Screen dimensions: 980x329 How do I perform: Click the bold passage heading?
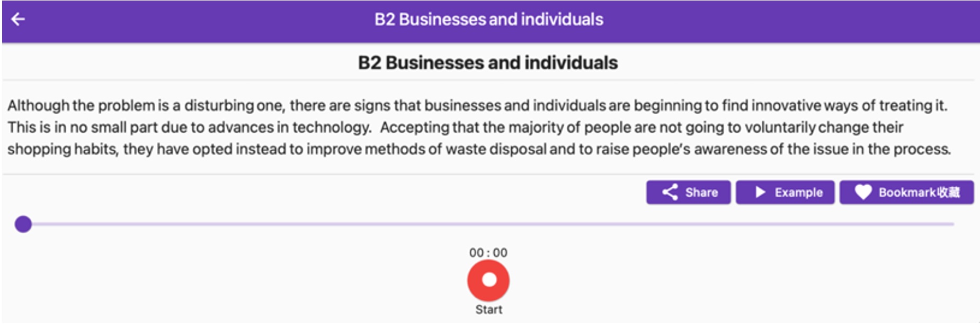tap(488, 63)
